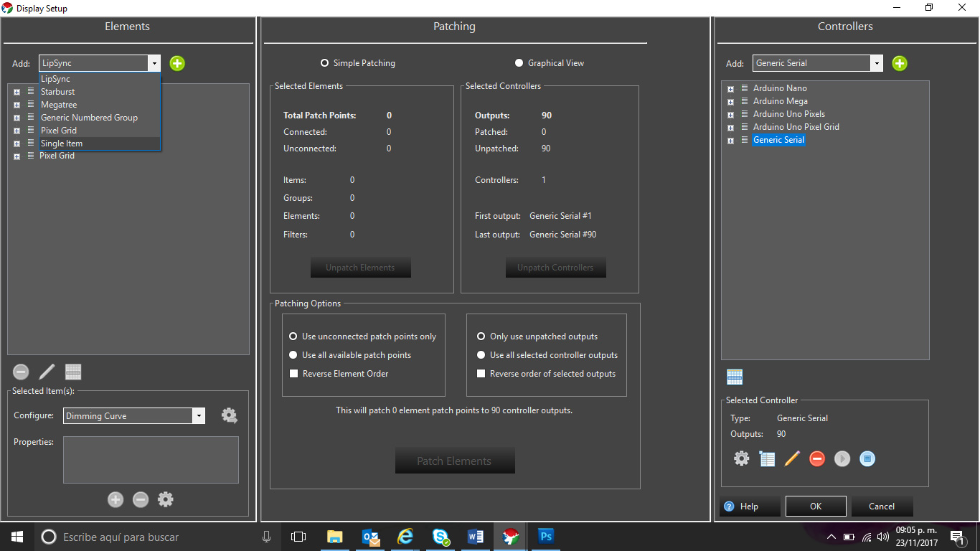
Task: Expand the Arduino Mega controller node
Action: [x=730, y=102]
